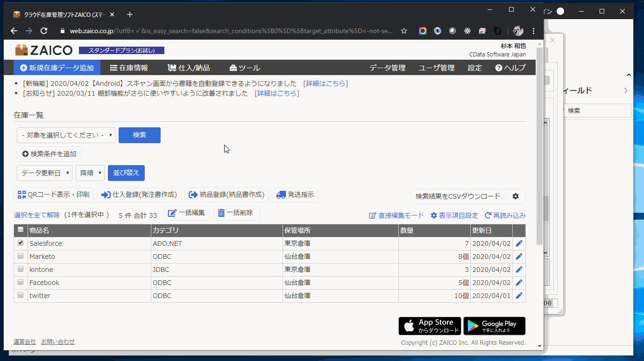Click the pencil edit icon for twitter row
This screenshot has height=361, width=644.
(x=519, y=296)
